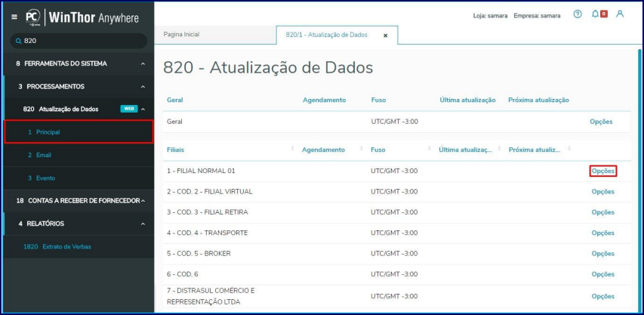Click the search field containing 820
This screenshot has width=644, height=315.
point(79,41)
